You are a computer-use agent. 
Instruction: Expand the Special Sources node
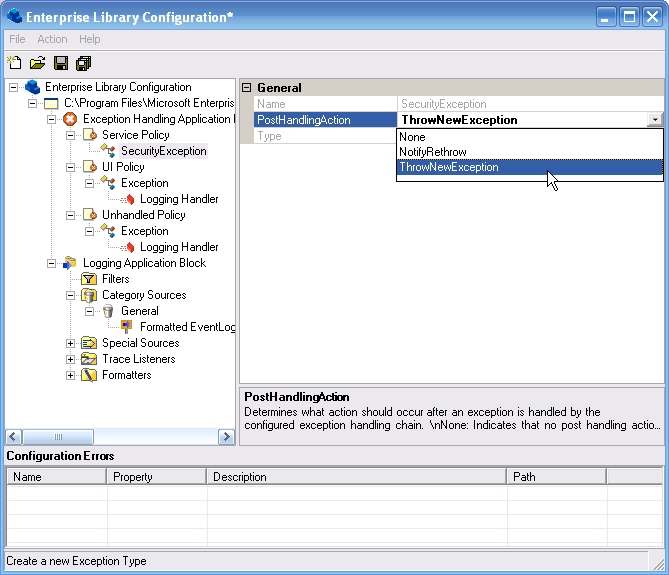click(x=71, y=343)
